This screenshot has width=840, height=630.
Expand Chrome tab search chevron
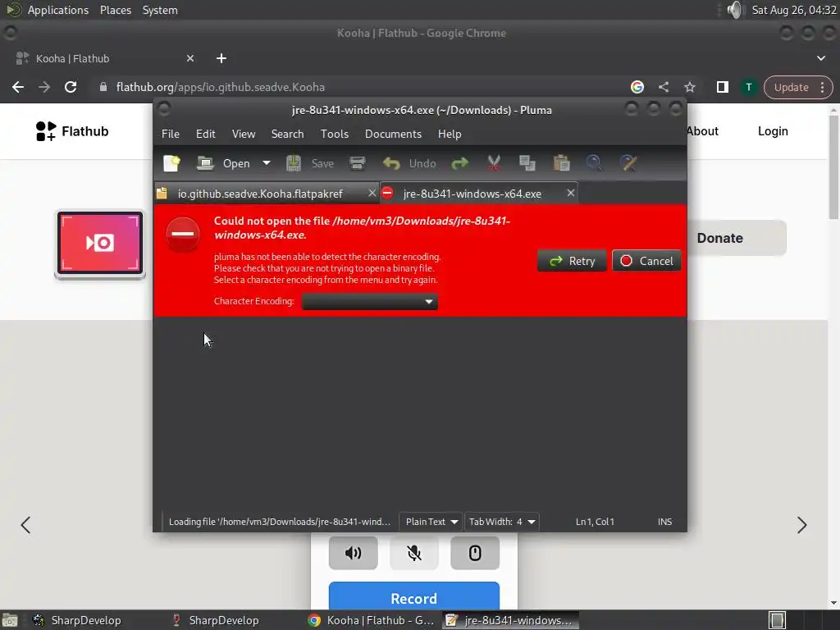(x=820, y=58)
